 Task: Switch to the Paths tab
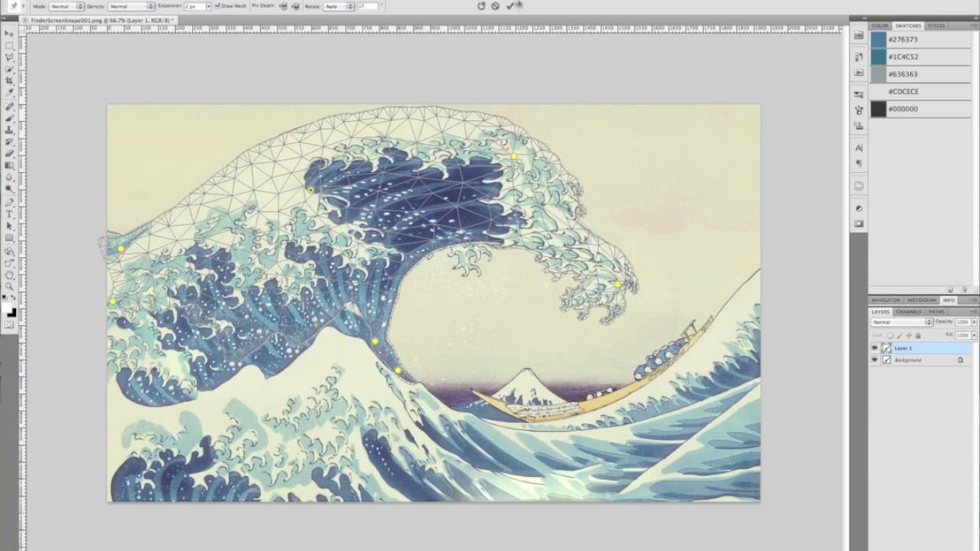(937, 311)
